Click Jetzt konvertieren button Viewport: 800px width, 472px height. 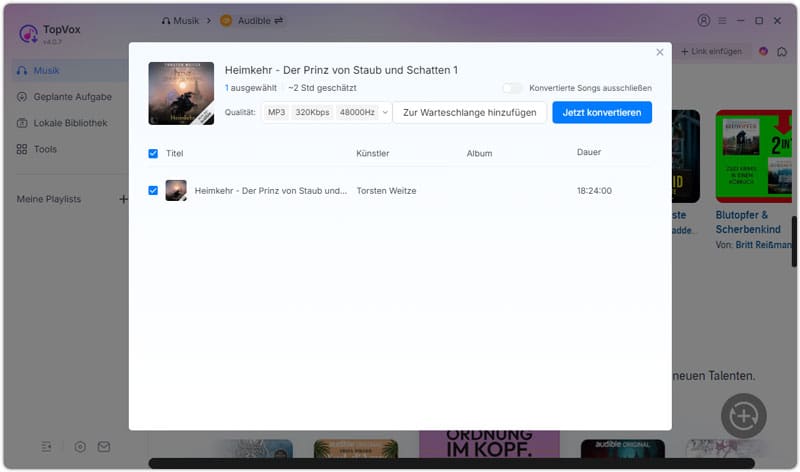pyautogui.click(x=602, y=112)
